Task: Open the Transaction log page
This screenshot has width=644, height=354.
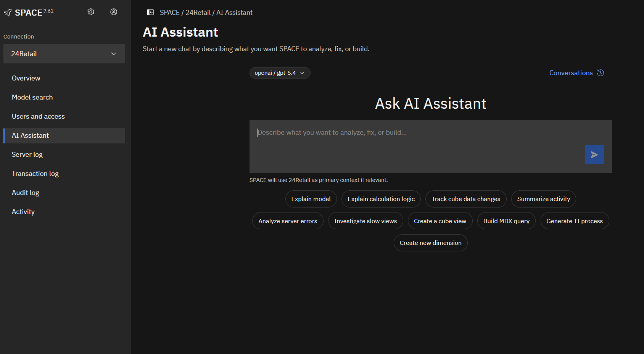Action: click(64, 174)
